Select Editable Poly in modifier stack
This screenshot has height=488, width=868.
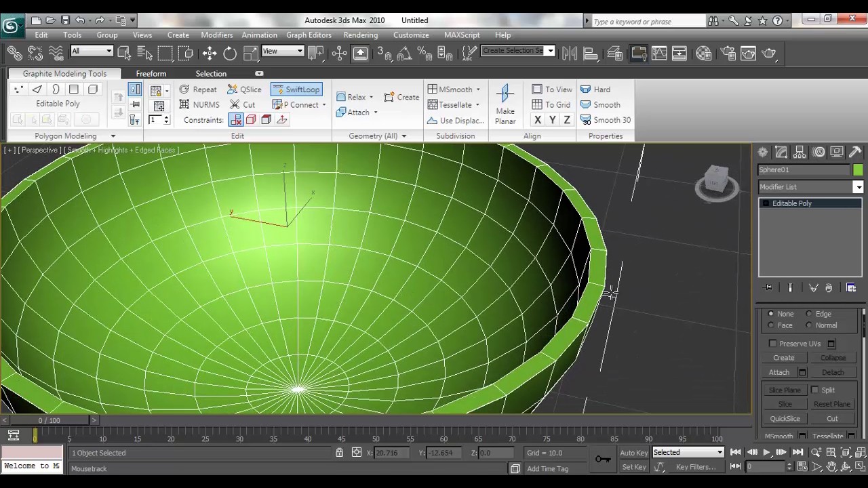[810, 203]
